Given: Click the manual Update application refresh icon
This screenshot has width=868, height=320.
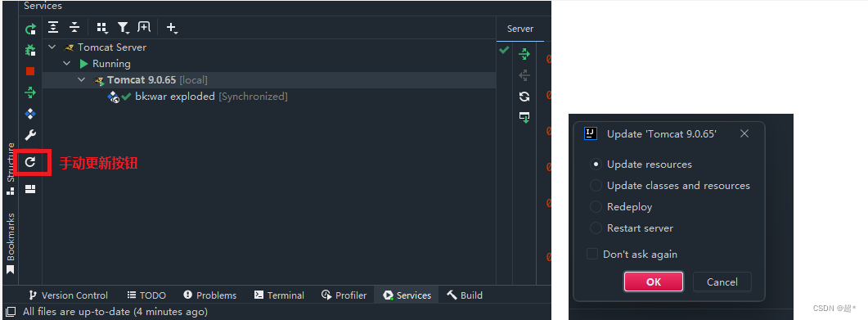Looking at the screenshot, I should (30, 162).
